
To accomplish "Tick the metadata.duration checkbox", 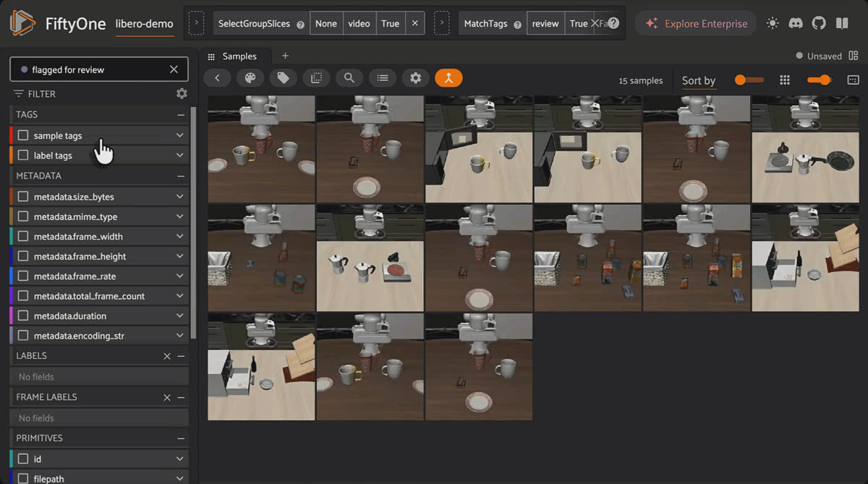I will 23,316.
